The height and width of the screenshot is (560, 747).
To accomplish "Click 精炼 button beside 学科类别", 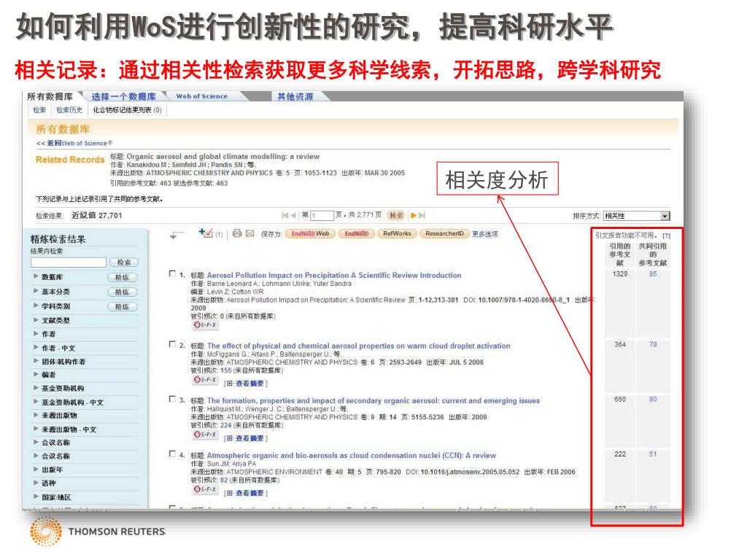I will click(123, 307).
